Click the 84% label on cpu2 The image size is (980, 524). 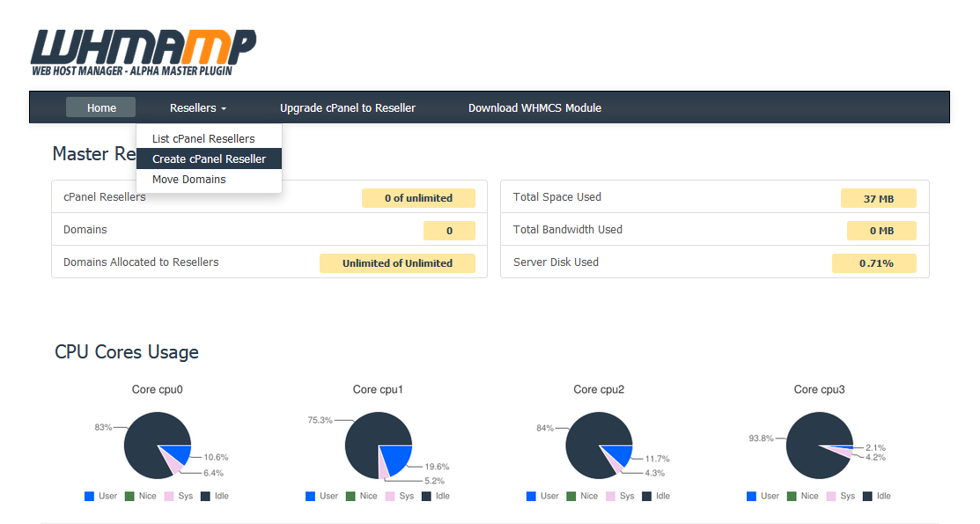pyautogui.click(x=545, y=428)
